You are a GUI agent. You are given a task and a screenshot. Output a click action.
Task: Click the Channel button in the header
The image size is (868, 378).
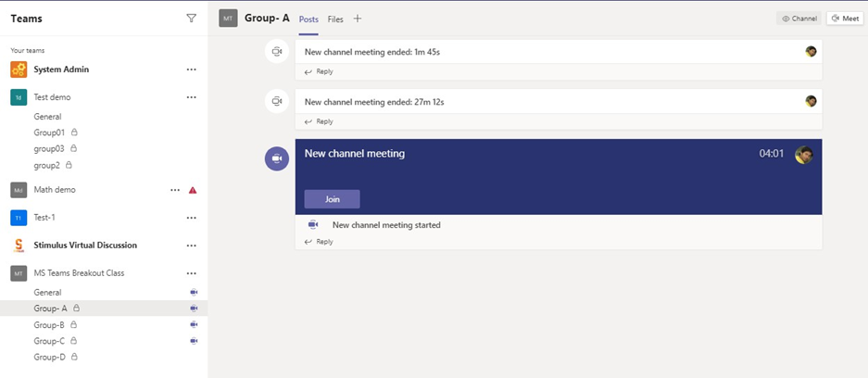click(x=799, y=19)
